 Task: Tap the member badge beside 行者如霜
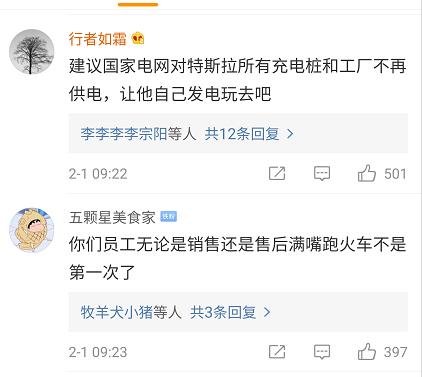pos(138,39)
